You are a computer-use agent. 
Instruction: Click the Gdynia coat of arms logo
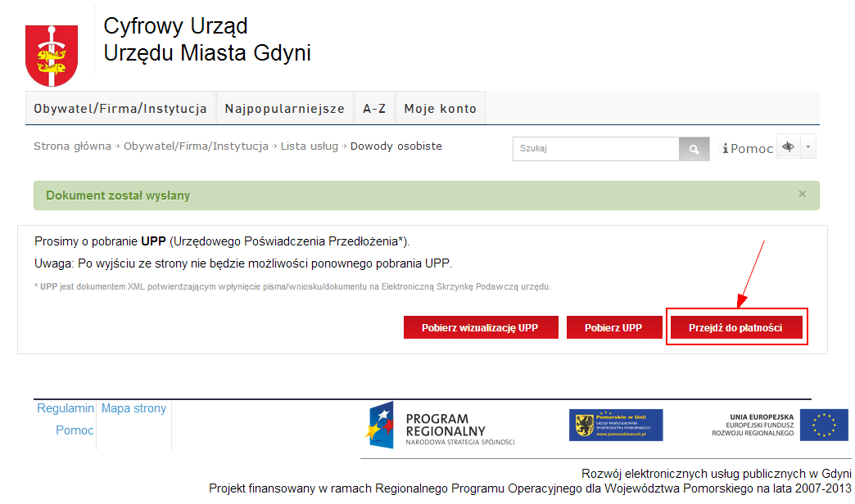(x=50, y=55)
